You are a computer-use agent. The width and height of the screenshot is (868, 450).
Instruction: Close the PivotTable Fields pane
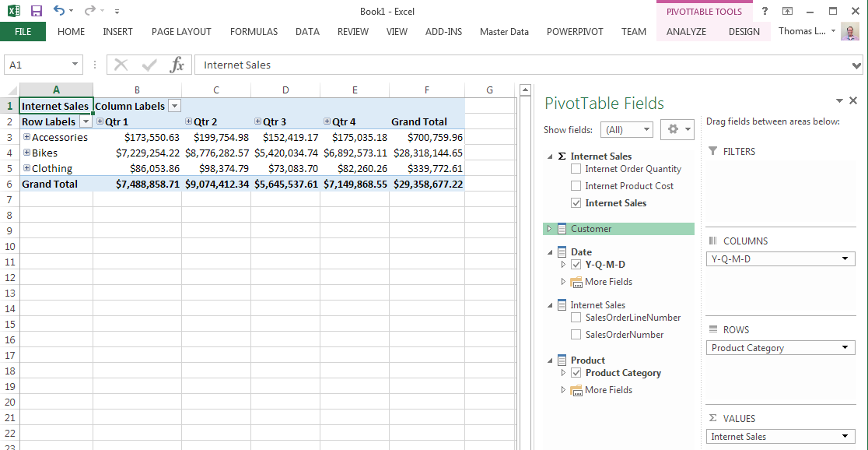coord(853,100)
